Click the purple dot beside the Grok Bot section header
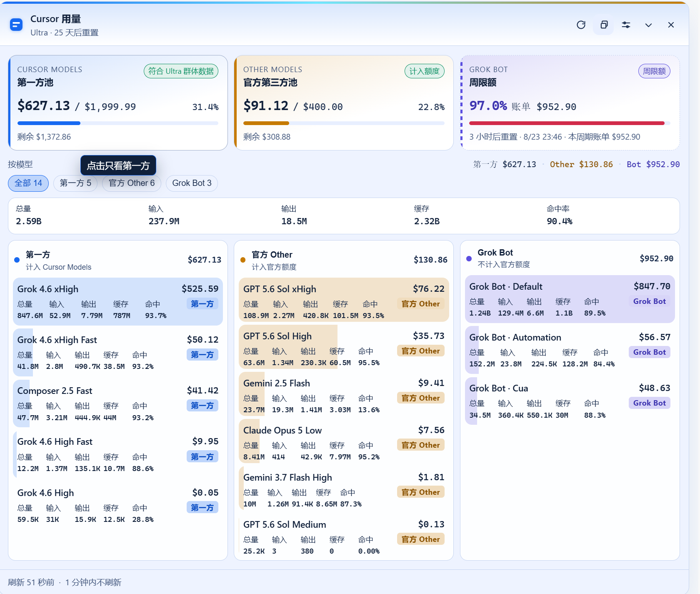This screenshot has width=700, height=594. 469,258
